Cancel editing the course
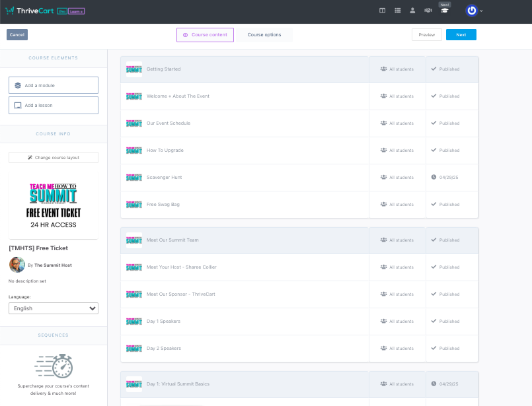The image size is (532, 406). point(17,34)
